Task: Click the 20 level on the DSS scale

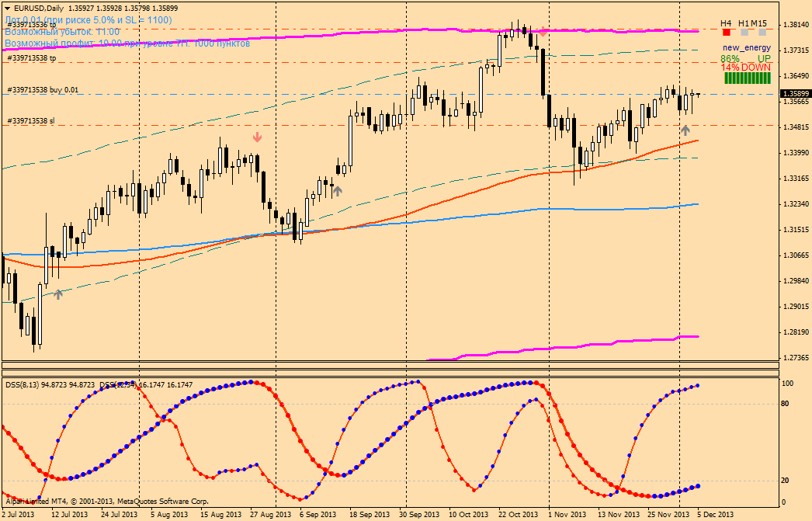Action: click(x=785, y=481)
